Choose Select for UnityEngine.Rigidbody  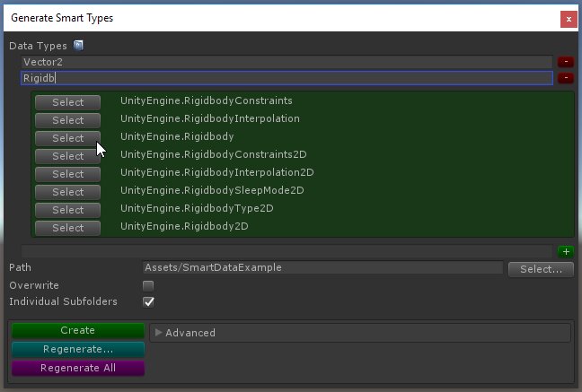tap(68, 138)
